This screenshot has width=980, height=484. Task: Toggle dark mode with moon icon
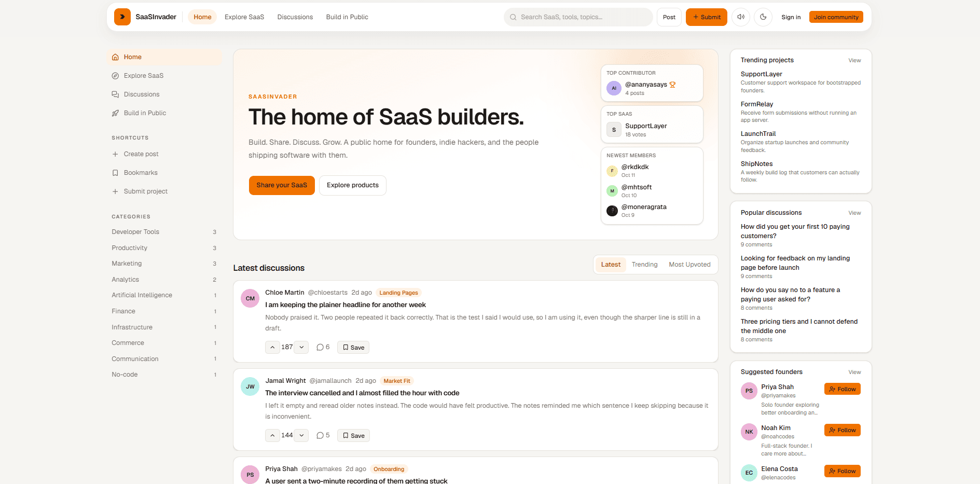coord(763,17)
